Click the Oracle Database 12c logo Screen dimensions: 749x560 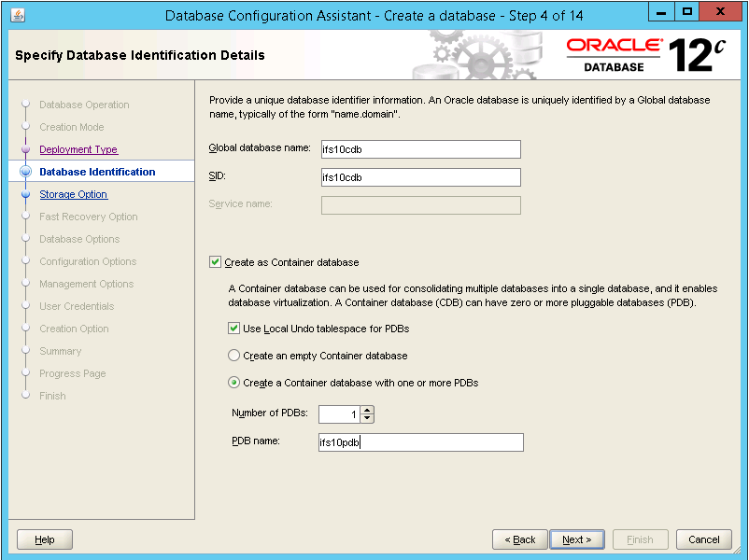click(x=645, y=55)
